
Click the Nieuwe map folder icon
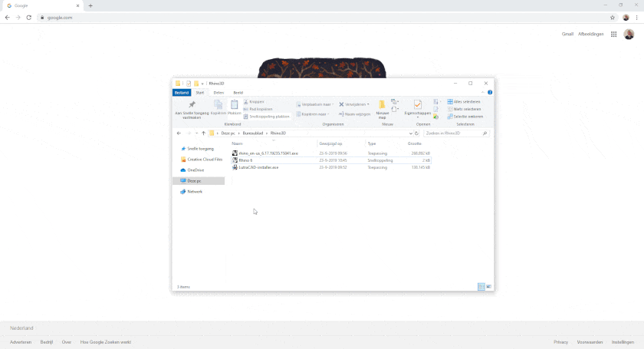point(382,104)
